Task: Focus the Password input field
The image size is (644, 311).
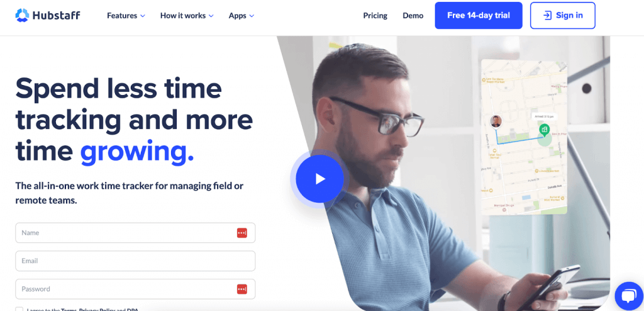Action: [135, 289]
